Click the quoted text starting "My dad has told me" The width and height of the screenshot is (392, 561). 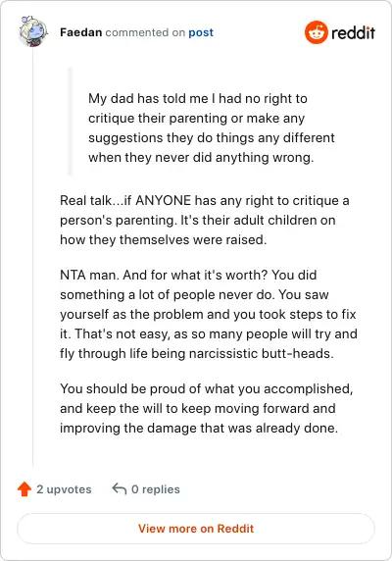point(212,127)
